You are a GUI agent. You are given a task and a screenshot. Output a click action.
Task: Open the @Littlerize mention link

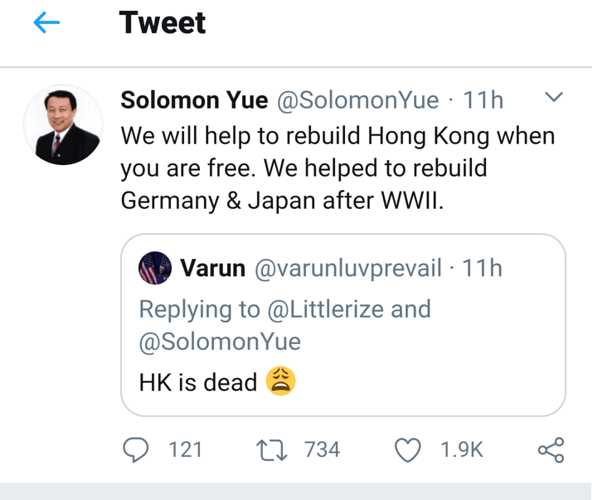(x=325, y=309)
